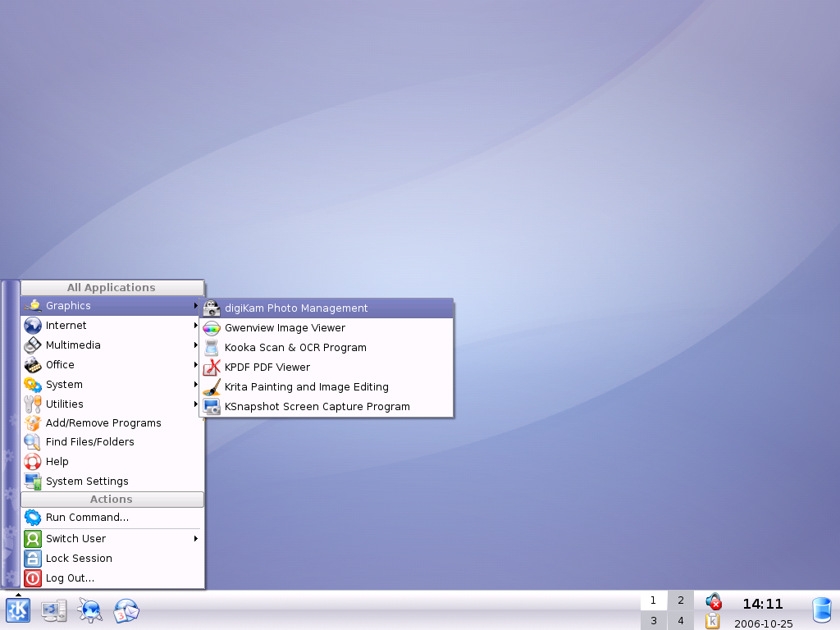Image resolution: width=840 pixels, height=630 pixels.
Task: Expand the Utilities submenu arrow
Action: tap(196, 404)
